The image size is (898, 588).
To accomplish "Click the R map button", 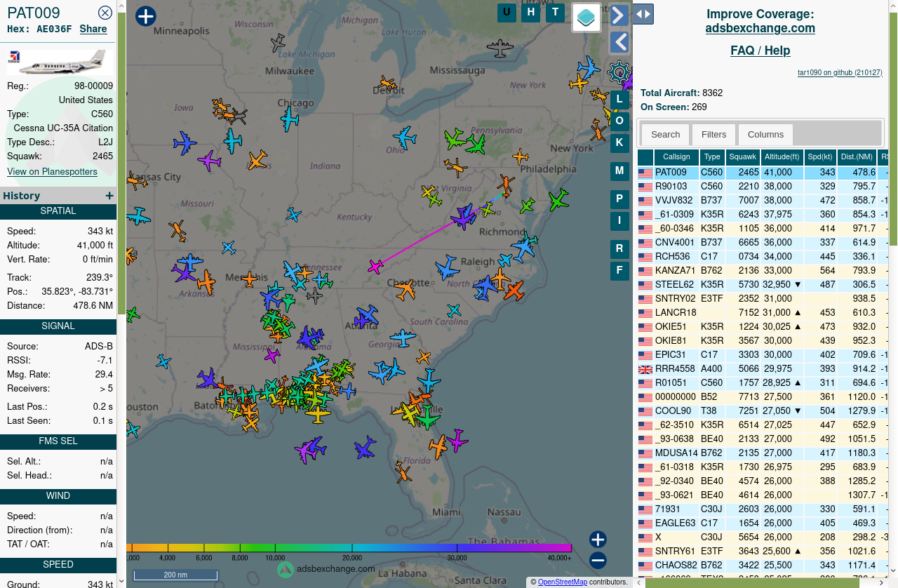I will pyautogui.click(x=619, y=248).
